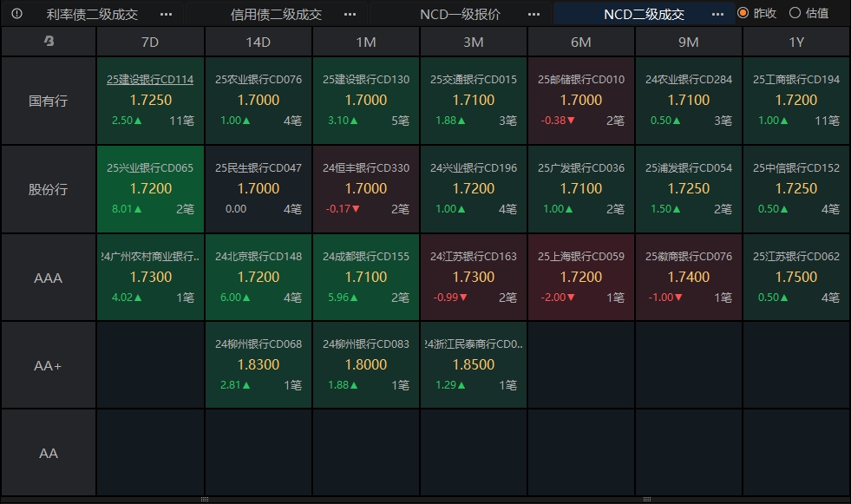Select the AAA row label
The image size is (851, 504).
[49, 278]
